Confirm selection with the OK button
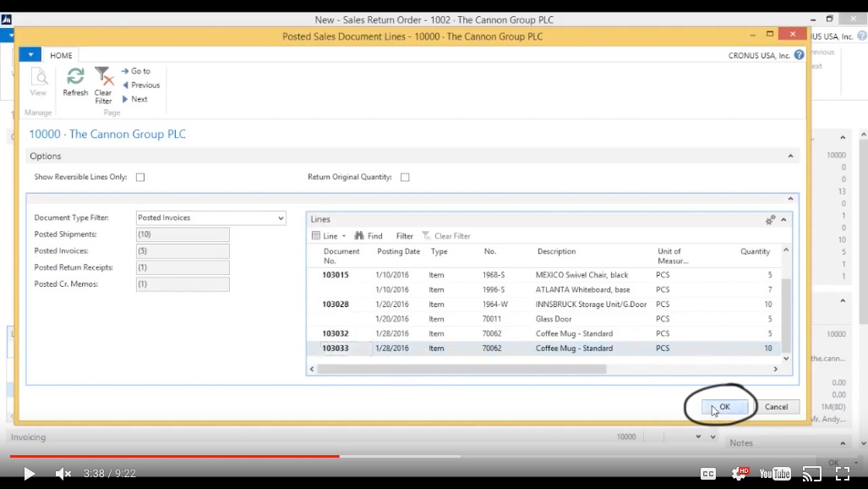The width and height of the screenshot is (868, 489). (724, 407)
